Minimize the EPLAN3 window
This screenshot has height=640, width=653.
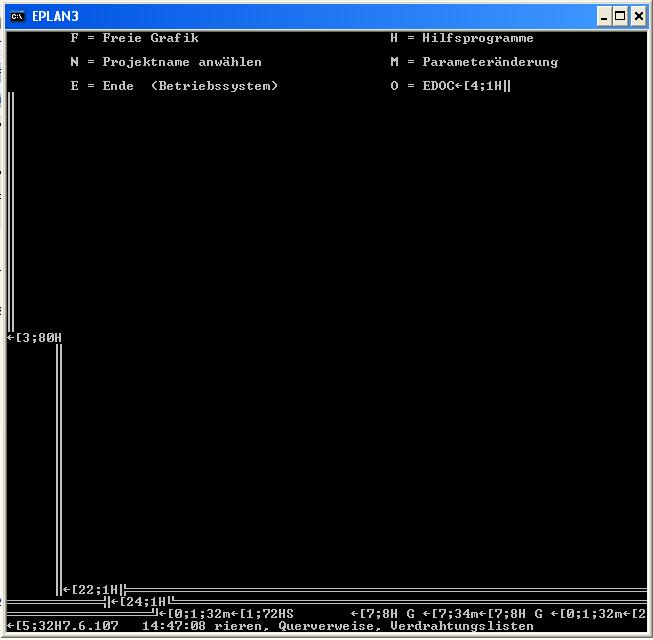click(x=604, y=16)
